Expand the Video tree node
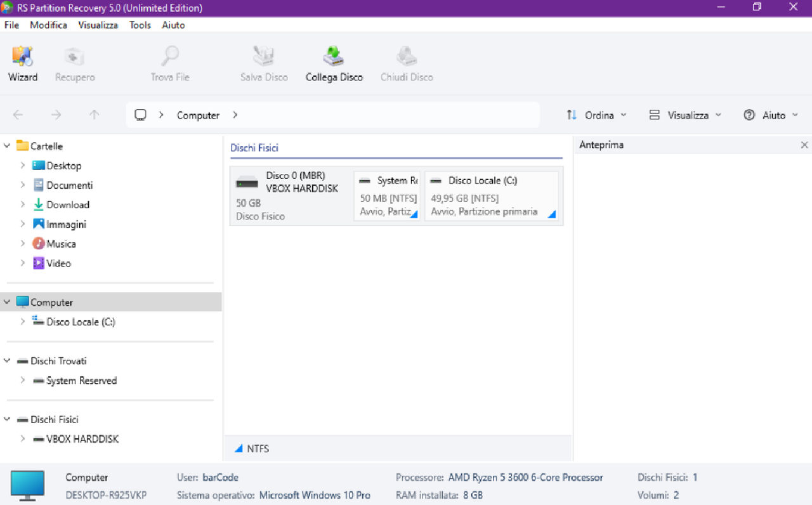 pyautogui.click(x=23, y=263)
